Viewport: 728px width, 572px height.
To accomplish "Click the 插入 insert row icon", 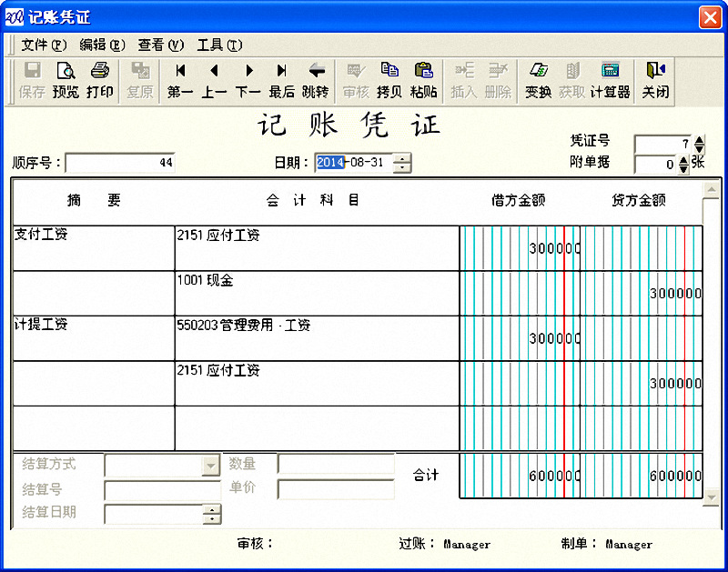I will [464, 81].
